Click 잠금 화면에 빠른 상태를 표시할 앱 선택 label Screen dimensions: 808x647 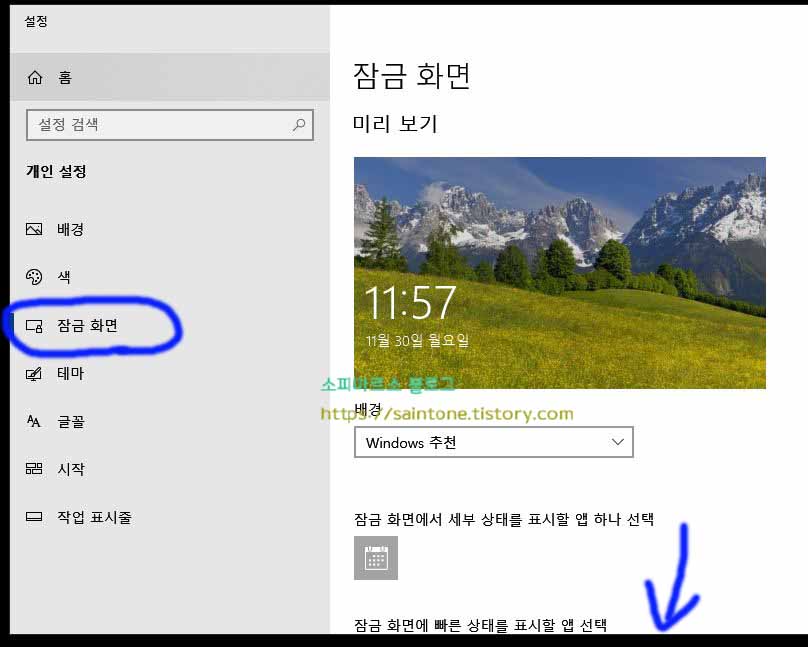click(x=480, y=625)
